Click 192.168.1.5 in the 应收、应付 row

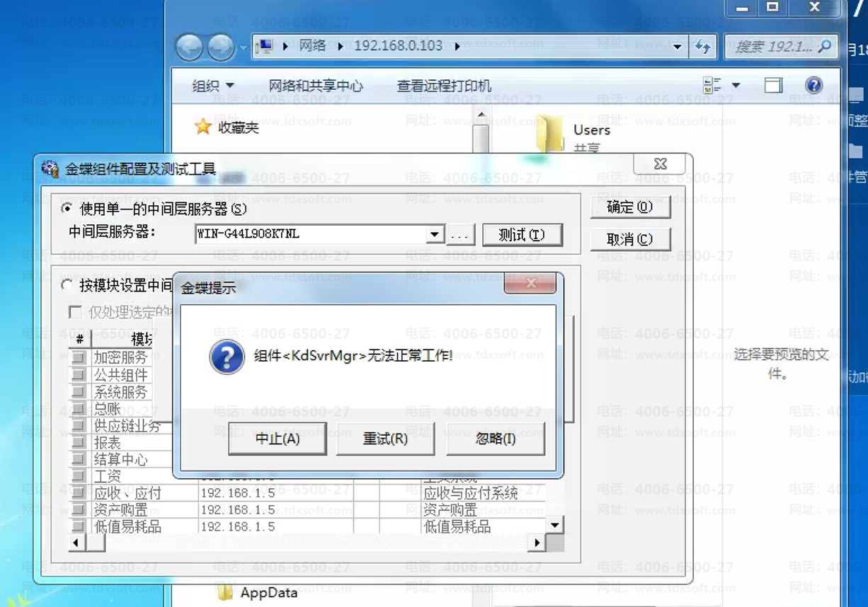point(238,493)
